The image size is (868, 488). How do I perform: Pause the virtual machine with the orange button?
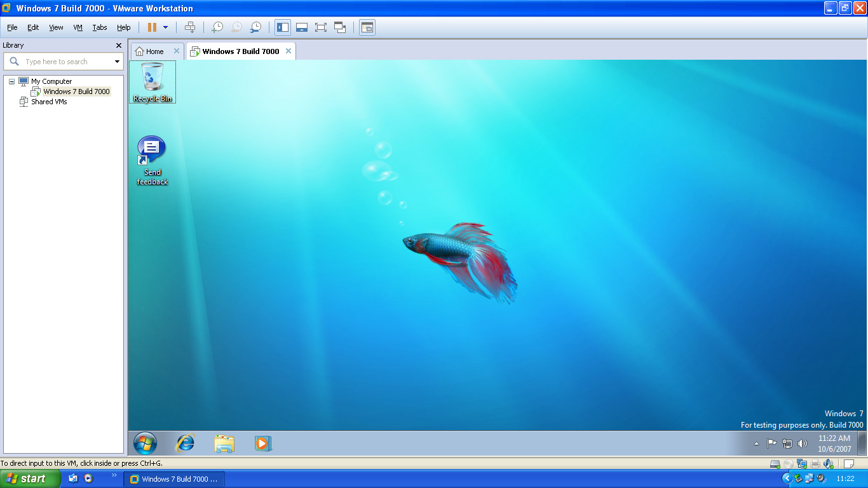(152, 27)
